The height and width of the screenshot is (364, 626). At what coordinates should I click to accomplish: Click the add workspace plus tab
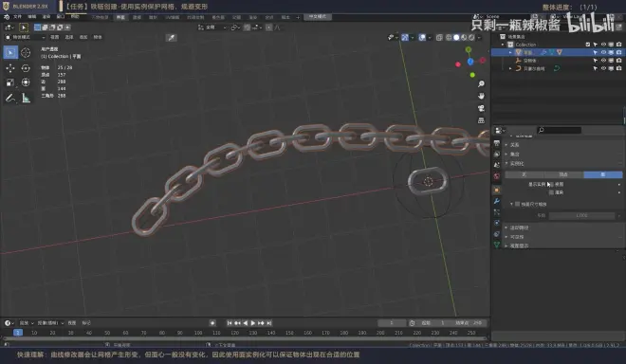pyautogui.click(x=298, y=17)
